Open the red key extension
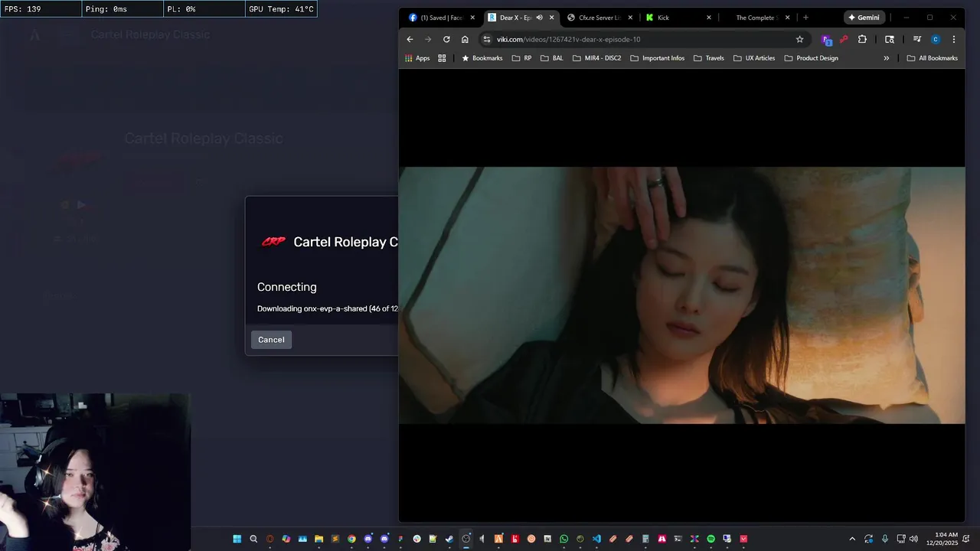 [x=844, y=39]
